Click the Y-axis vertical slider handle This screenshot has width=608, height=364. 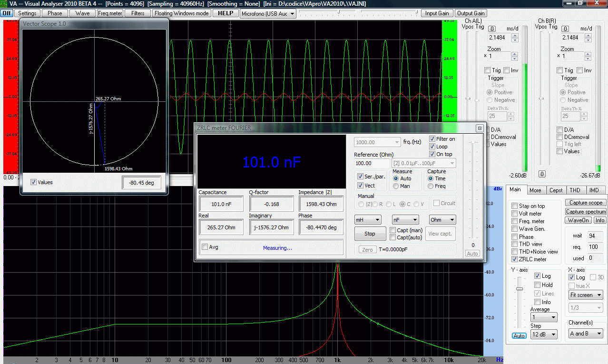click(520, 289)
